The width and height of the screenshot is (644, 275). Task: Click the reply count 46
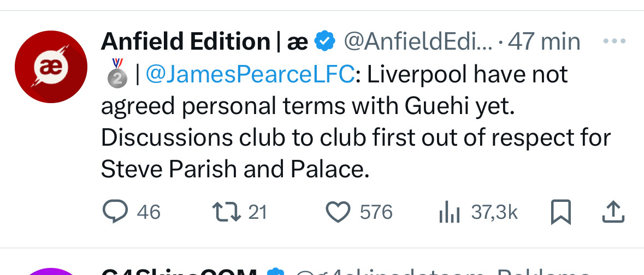click(149, 212)
